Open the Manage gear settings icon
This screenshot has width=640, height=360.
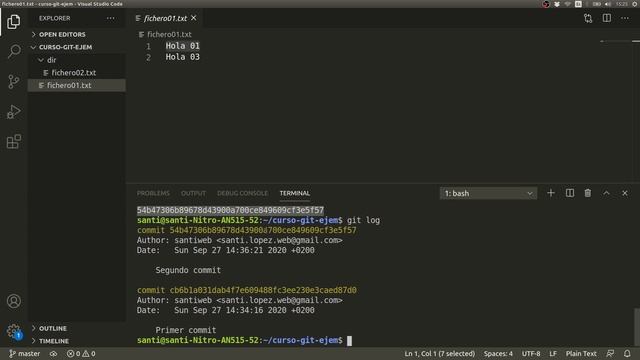click(x=13, y=331)
